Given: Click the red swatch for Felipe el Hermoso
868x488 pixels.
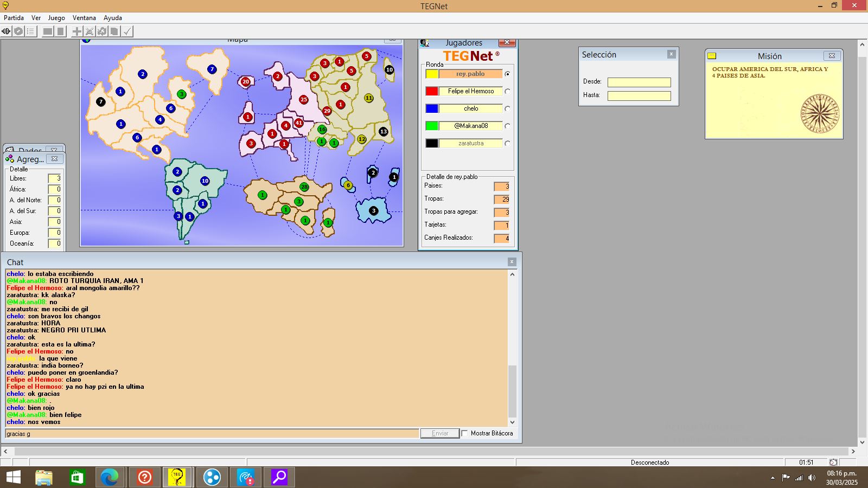Looking at the screenshot, I should [432, 91].
